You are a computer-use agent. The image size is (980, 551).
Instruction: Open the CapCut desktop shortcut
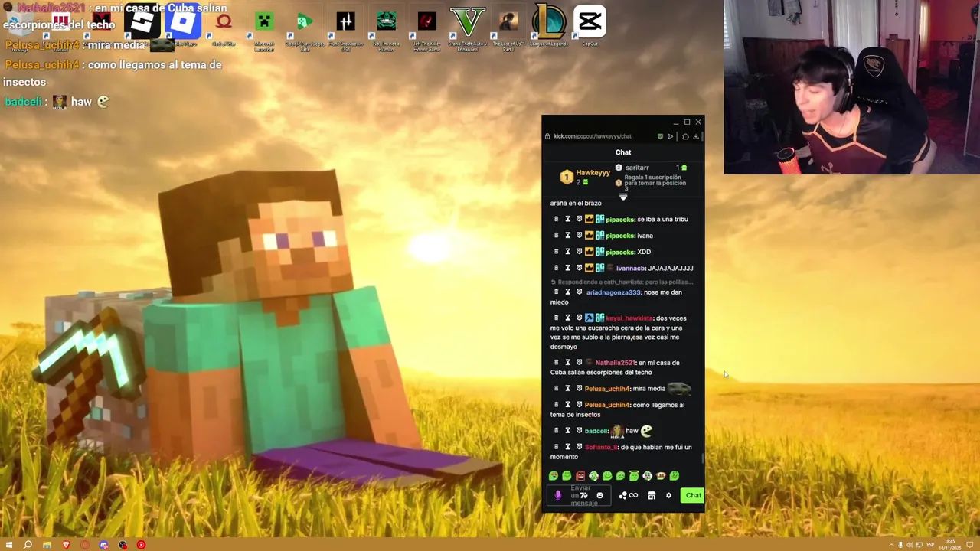590,25
